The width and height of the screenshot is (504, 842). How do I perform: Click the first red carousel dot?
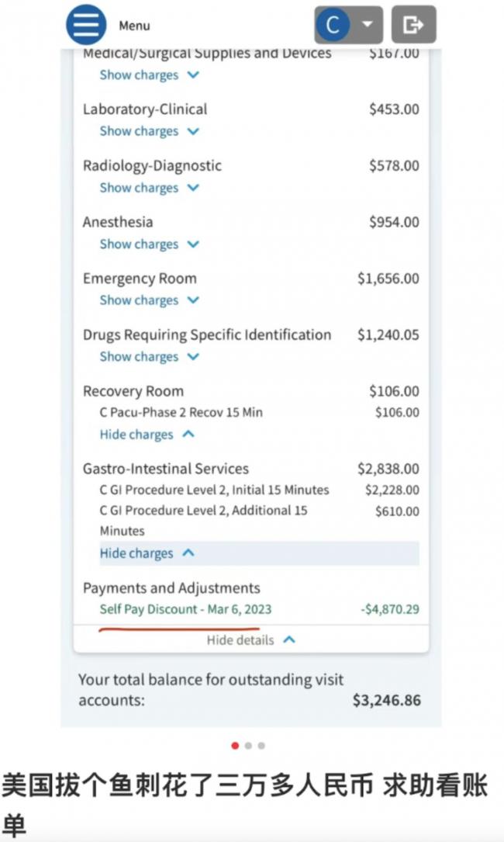[x=235, y=745]
